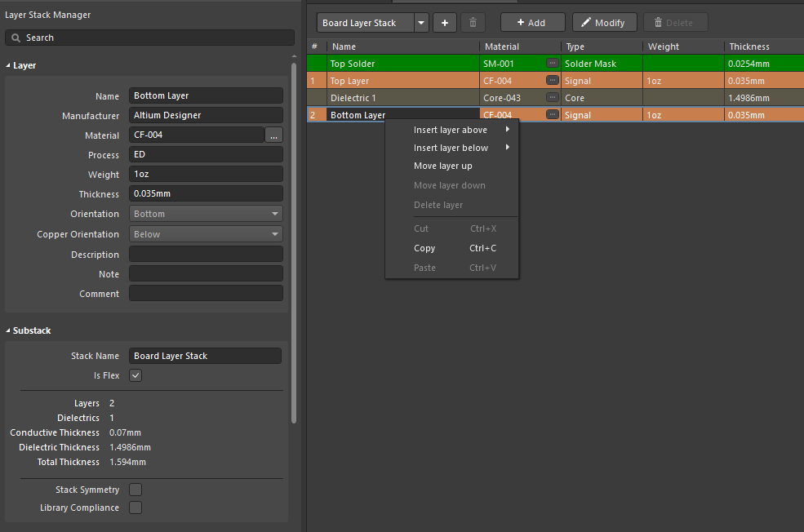
Task: Choose Move layer up from context menu
Action: point(442,166)
